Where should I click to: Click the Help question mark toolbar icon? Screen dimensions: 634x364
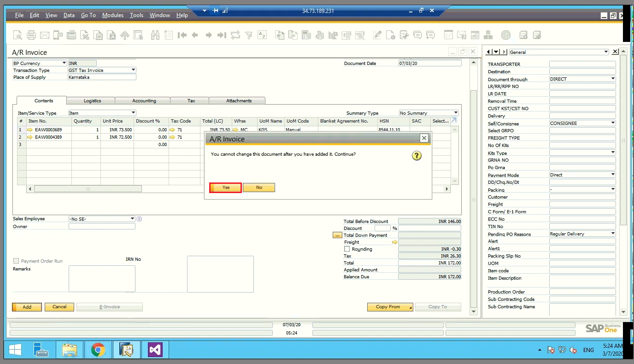click(506, 35)
